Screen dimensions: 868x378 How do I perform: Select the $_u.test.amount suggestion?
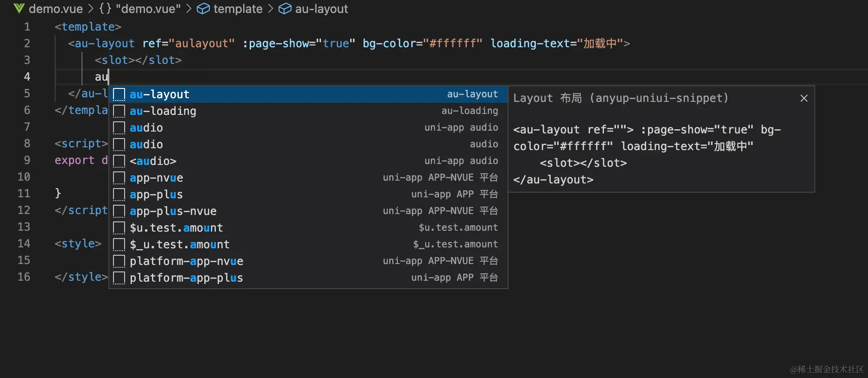pos(308,245)
